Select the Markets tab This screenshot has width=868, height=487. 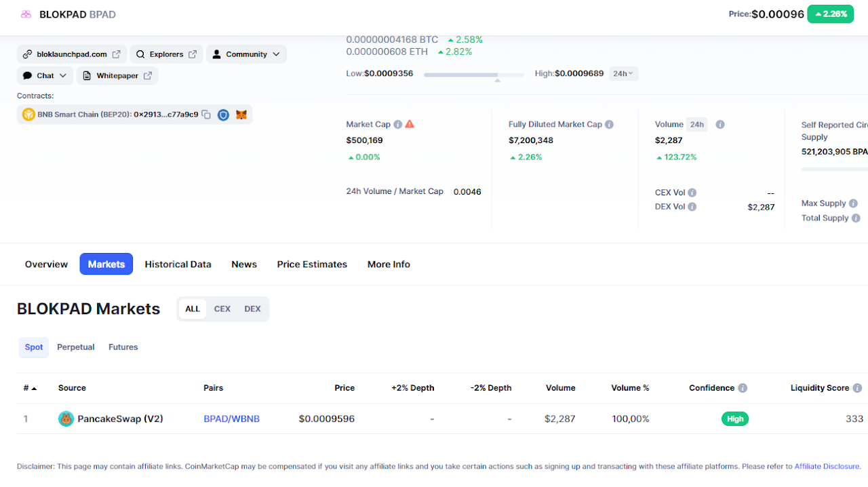point(106,264)
